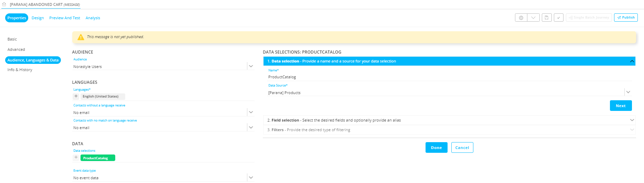Screen dimensions: 644x183
Task: Collapse the Data selection step chevron
Action: click(x=632, y=61)
